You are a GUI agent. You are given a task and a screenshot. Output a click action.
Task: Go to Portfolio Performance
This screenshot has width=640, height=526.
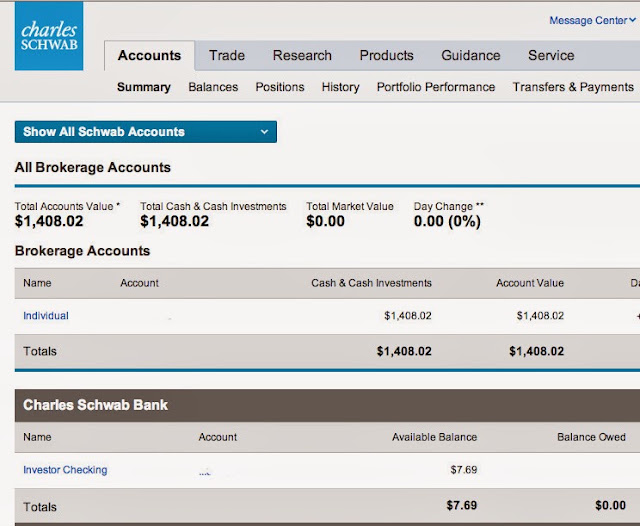coord(436,87)
